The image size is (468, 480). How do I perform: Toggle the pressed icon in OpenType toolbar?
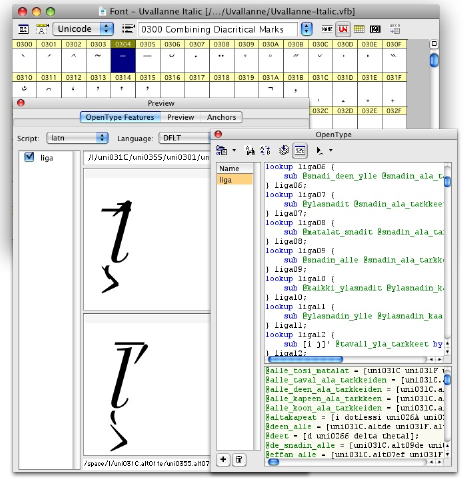(300, 150)
